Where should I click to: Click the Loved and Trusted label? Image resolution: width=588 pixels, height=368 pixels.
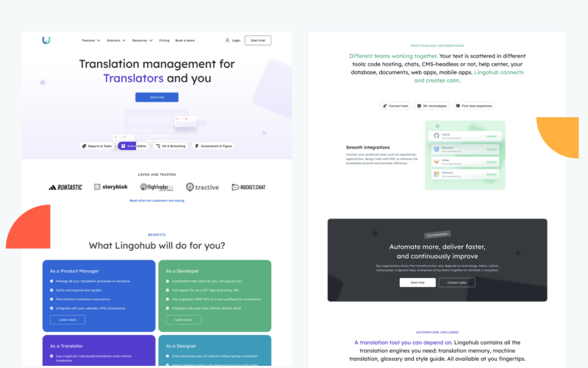[x=157, y=174]
